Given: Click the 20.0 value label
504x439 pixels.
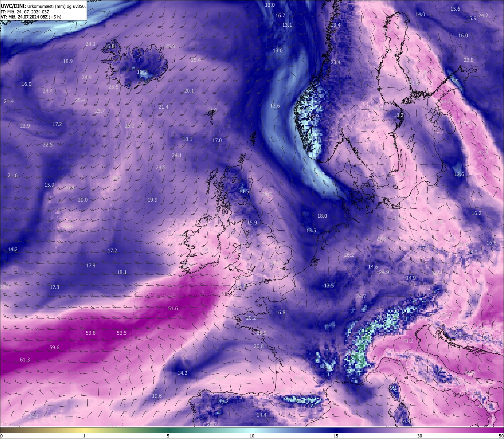Looking at the screenshot, I should tap(83, 200).
